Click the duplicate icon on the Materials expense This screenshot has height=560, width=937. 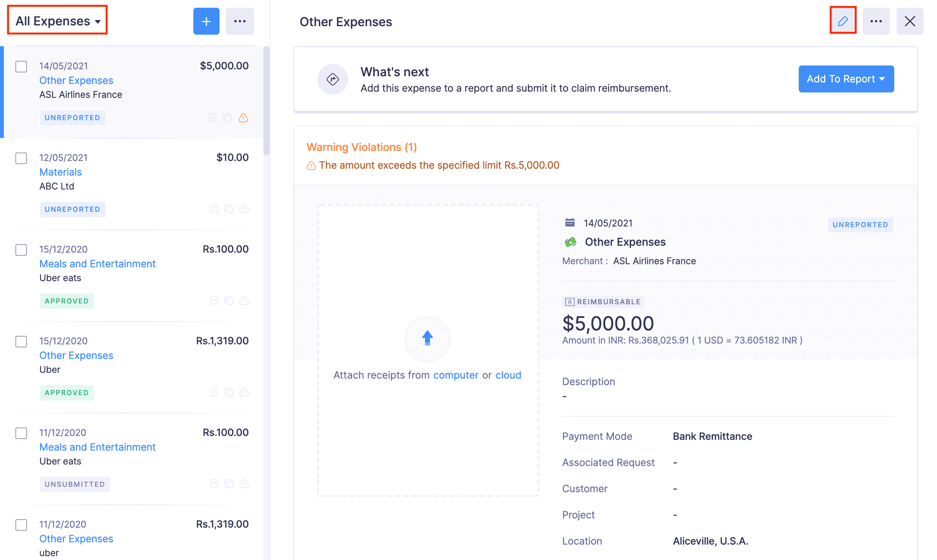(229, 209)
